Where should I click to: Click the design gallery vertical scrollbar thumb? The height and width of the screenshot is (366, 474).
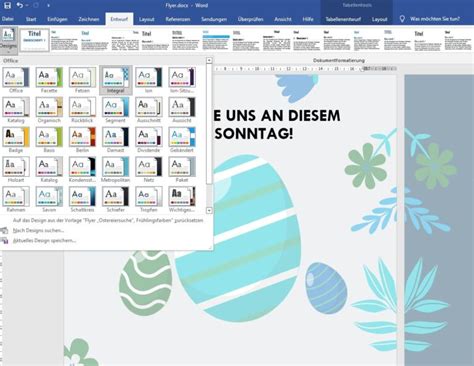tap(209, 124)
